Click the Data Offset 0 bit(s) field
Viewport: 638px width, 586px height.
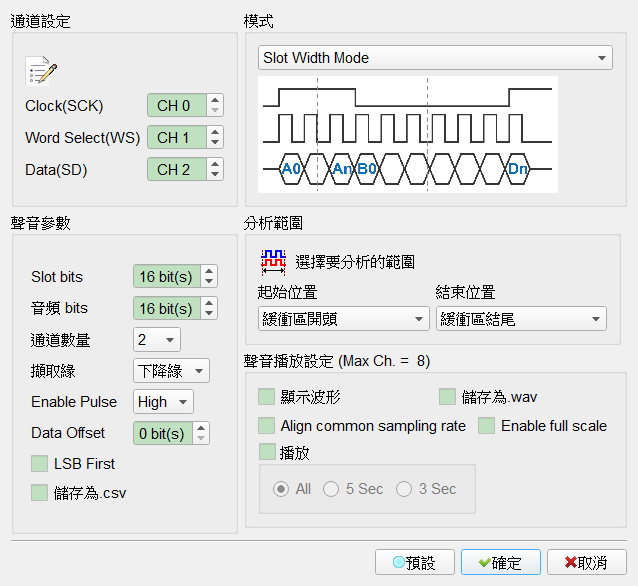tap(163, 433)
